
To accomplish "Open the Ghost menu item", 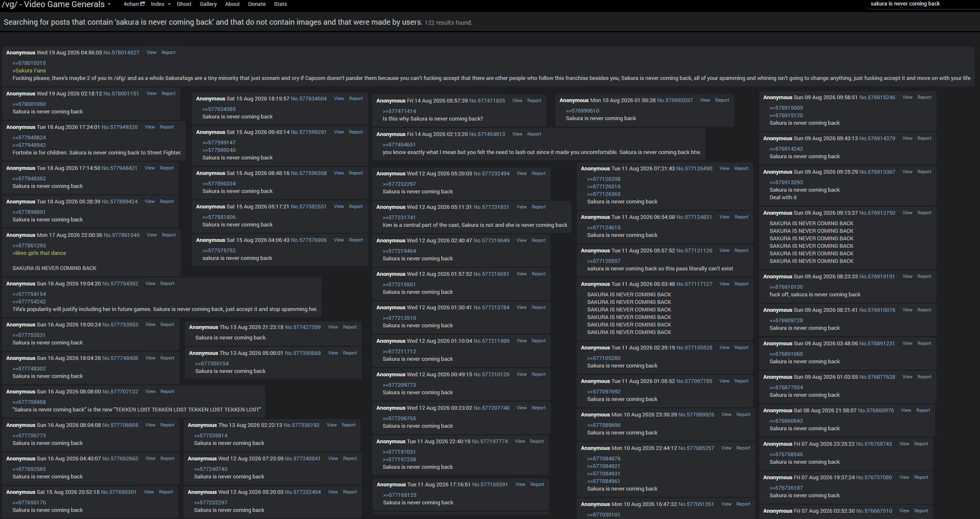I will (184, 4).
